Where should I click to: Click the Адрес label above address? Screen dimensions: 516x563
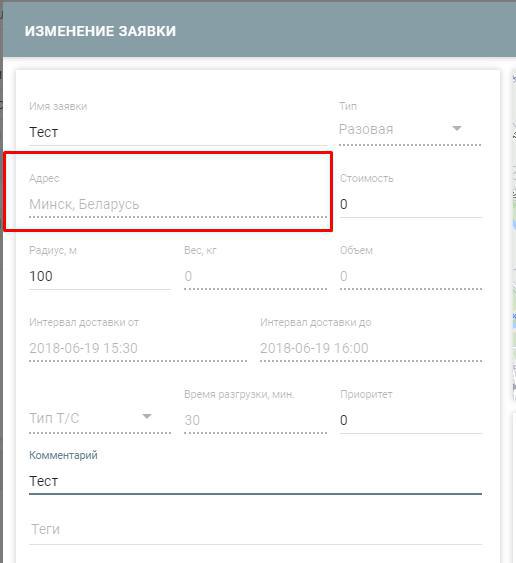tap(44, 178)
